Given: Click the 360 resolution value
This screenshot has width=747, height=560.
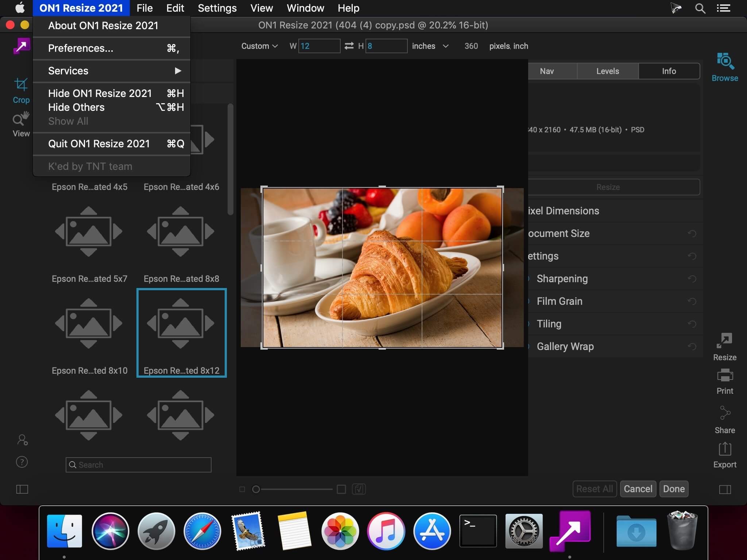Looking at the screenshot, I should tap(471, 46).
